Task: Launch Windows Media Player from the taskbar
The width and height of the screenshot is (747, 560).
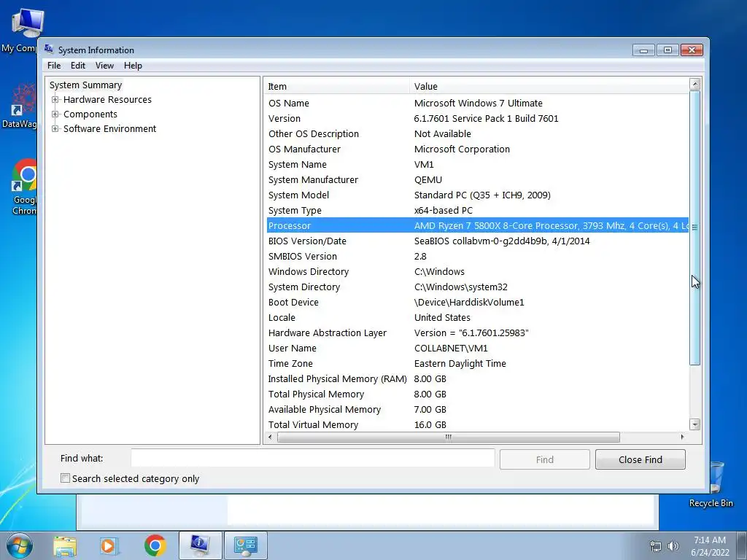Action: [109, 545]
